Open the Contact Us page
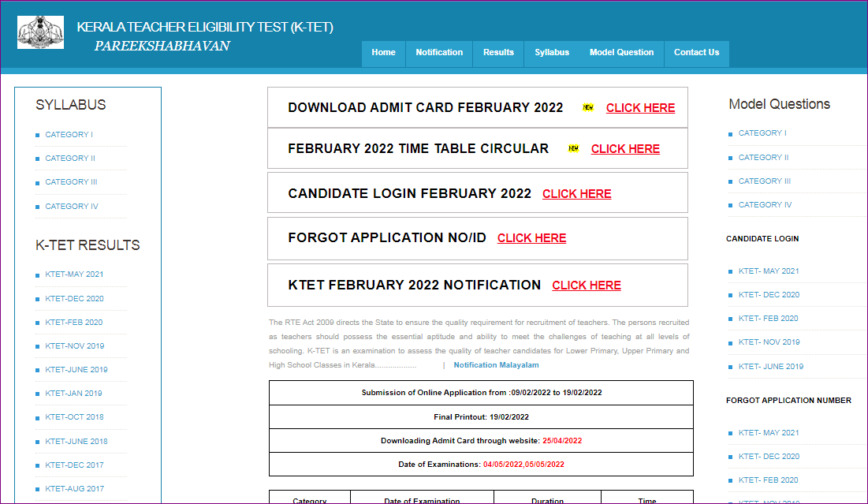 click(696, 53)
